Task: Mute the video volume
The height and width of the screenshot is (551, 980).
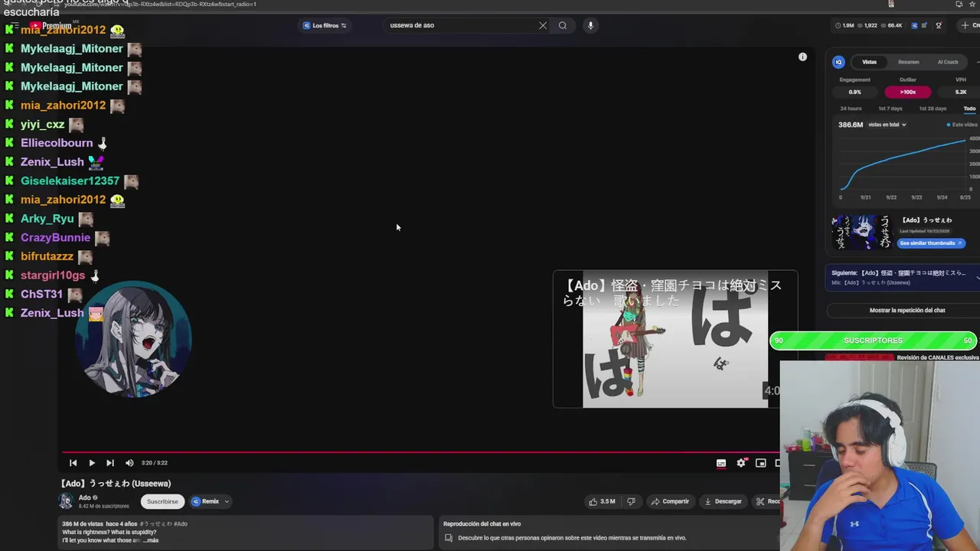Action: (x=129, y=463)
